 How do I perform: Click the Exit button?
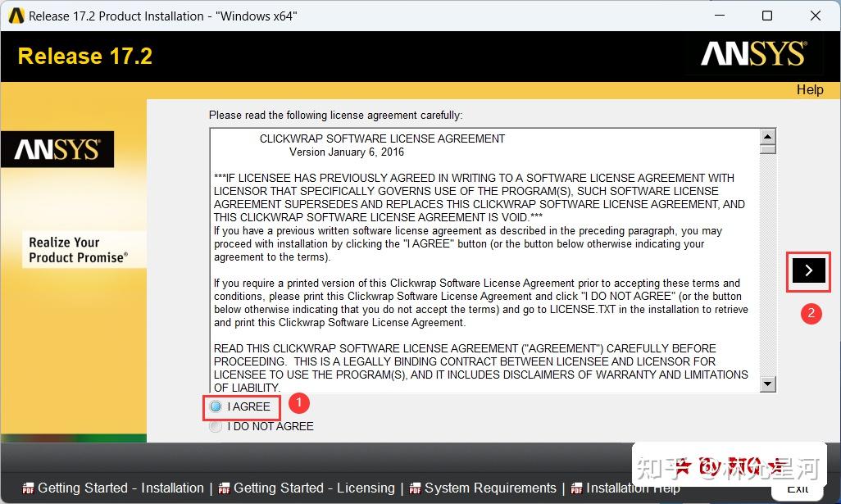[796, 488]
